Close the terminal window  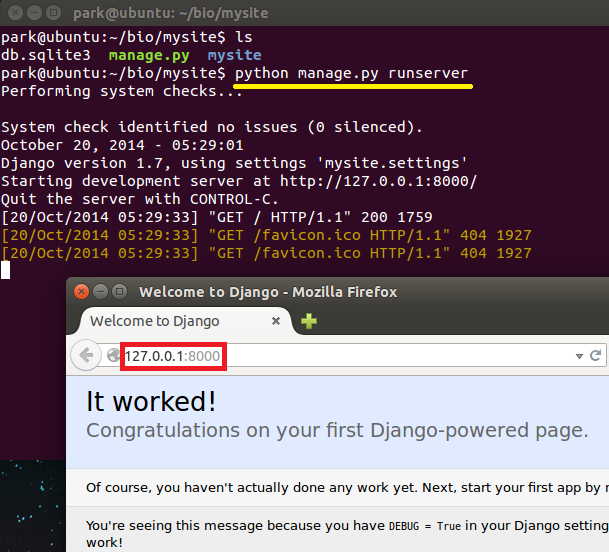16,13
